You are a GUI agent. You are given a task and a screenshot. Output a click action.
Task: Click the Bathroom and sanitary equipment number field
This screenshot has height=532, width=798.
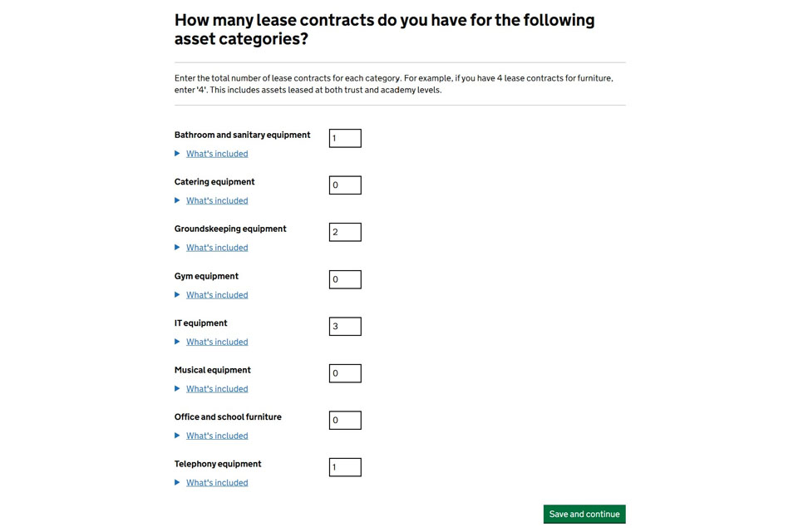click(x=345, y=138)
